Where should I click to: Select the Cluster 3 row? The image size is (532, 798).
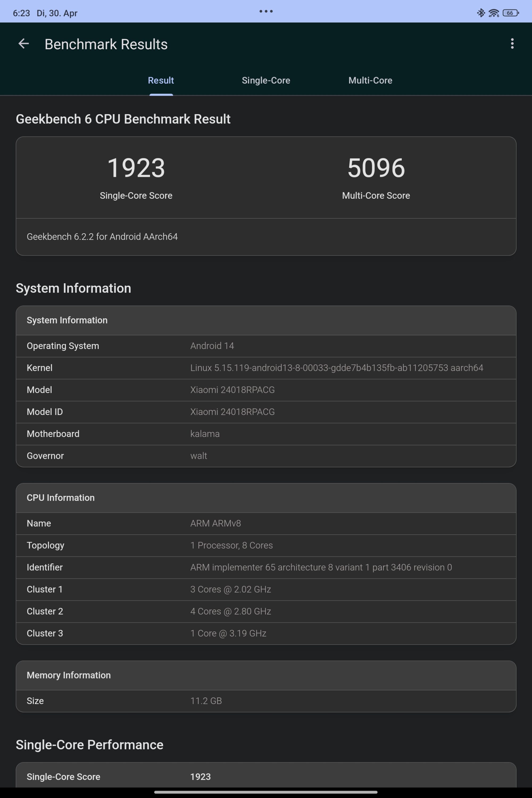[266, 633]
